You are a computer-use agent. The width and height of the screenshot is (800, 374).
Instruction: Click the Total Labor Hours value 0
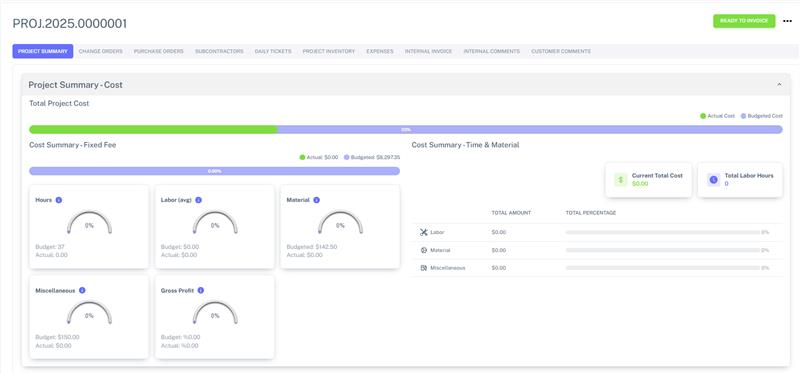pos(727,184)
